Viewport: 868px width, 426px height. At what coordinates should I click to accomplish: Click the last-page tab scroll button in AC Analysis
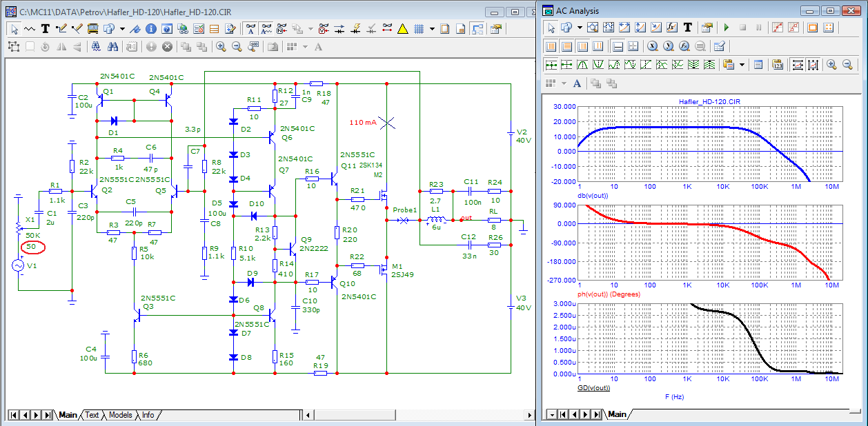[598, 414]
